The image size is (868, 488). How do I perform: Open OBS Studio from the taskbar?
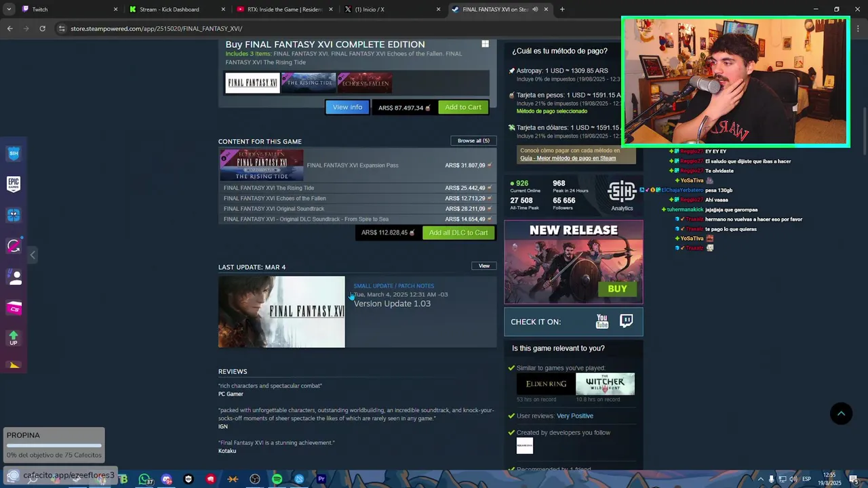[255, 479]
